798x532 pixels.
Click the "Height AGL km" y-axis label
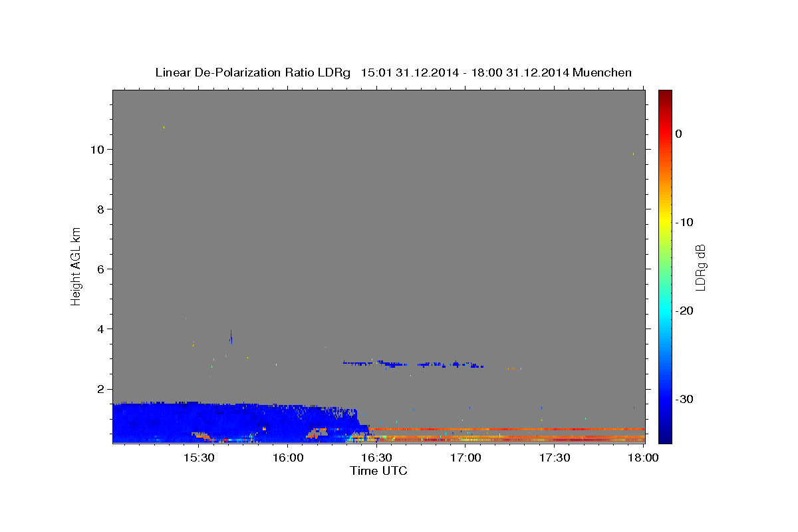click(76, 266)
